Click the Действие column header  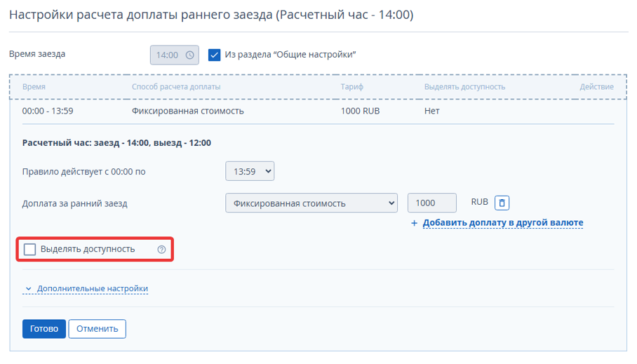click(x=596, y=86)
